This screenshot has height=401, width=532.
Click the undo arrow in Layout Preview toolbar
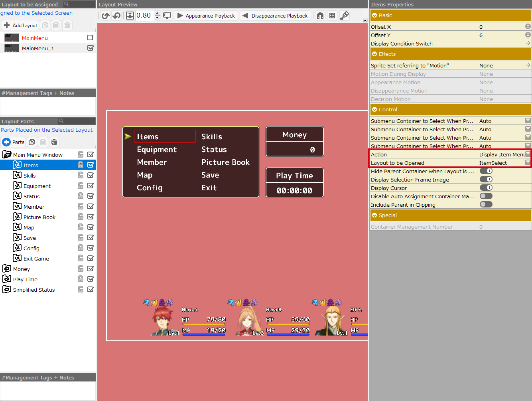(x=105, y=16)
